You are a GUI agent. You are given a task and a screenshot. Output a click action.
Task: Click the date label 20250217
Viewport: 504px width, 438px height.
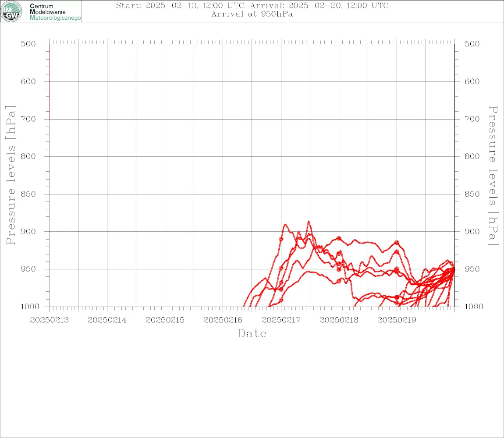point(281,320)
